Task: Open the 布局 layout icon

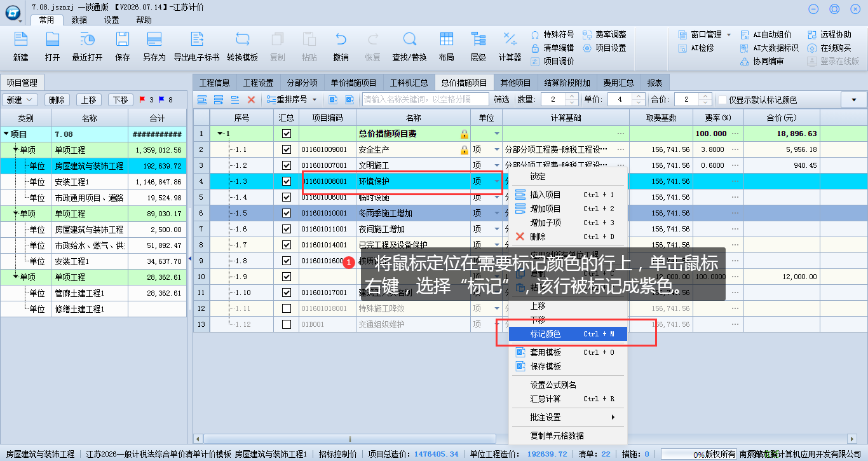Action: (446, 39)
